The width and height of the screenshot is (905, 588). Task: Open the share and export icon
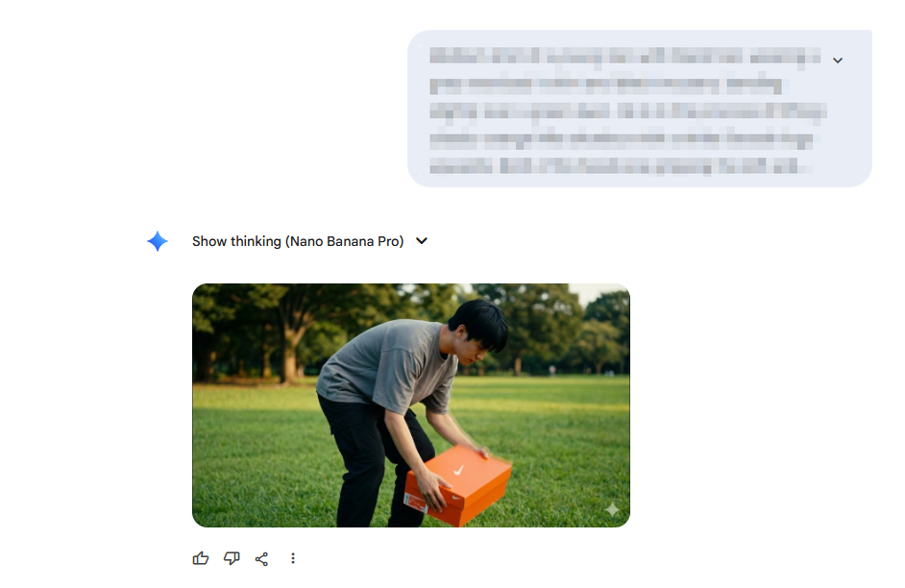(261, 558)
